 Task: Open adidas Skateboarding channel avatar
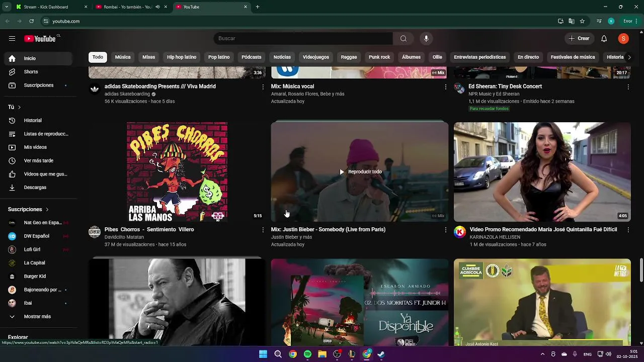point(95,89)
